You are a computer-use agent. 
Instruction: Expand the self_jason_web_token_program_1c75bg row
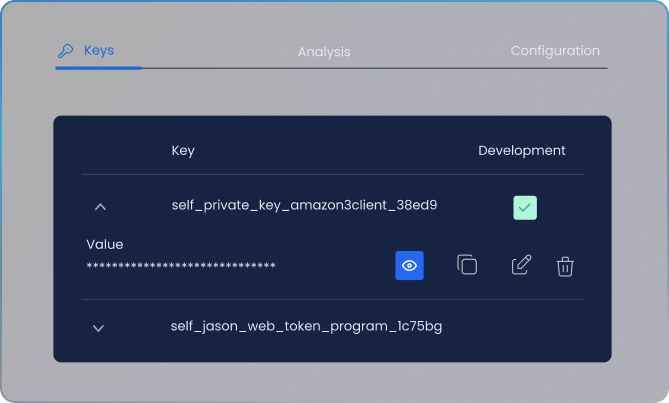coord(99,328)
